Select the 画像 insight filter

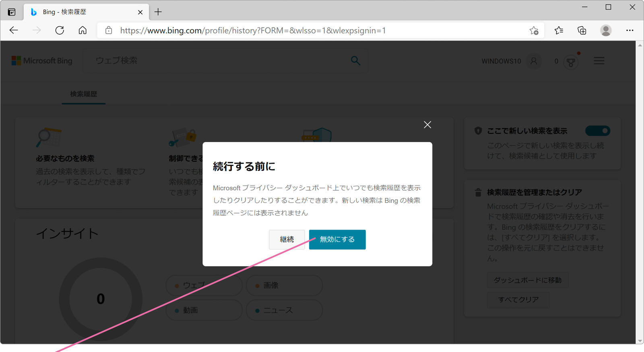point(284,286)
